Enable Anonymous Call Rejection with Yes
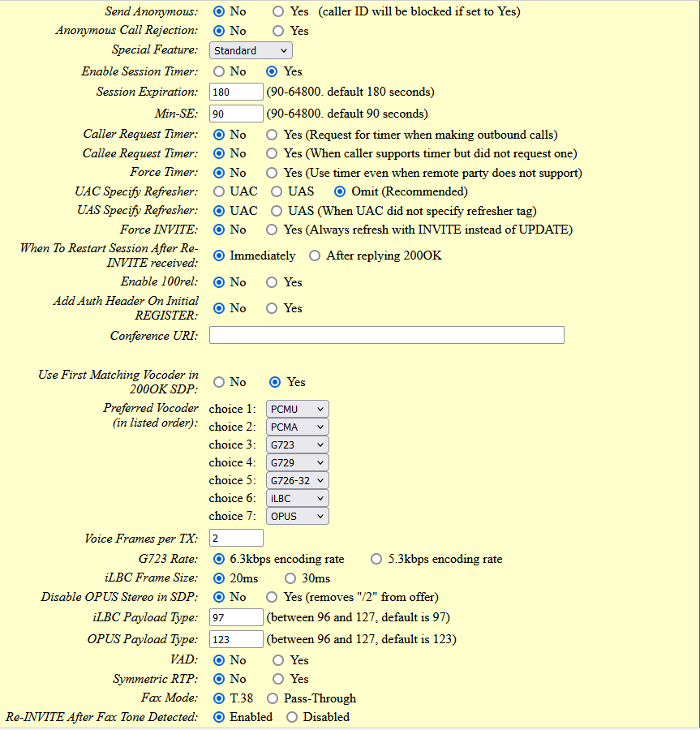This screenshot has height=730, width=700. point(278,31)
